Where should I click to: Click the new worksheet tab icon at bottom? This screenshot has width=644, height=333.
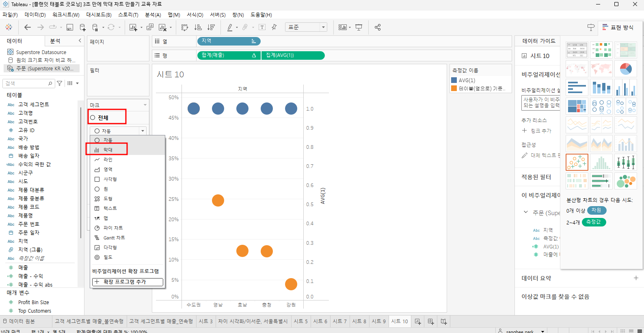tap(418, 322)
